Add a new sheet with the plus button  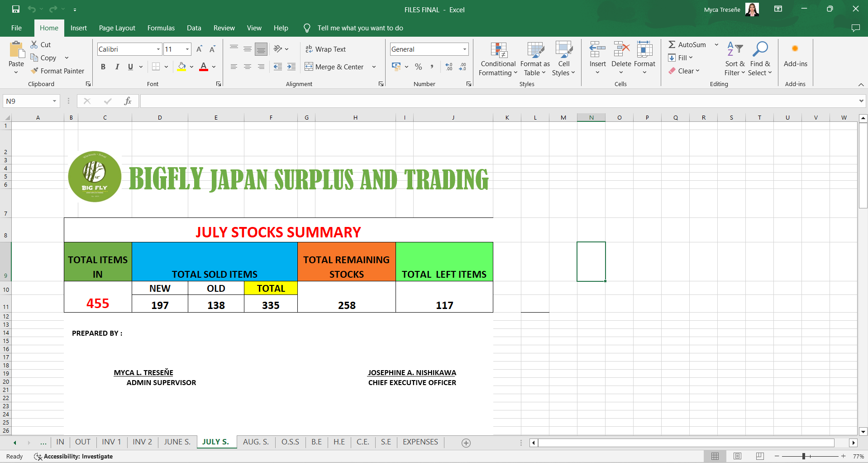[466, 443]
